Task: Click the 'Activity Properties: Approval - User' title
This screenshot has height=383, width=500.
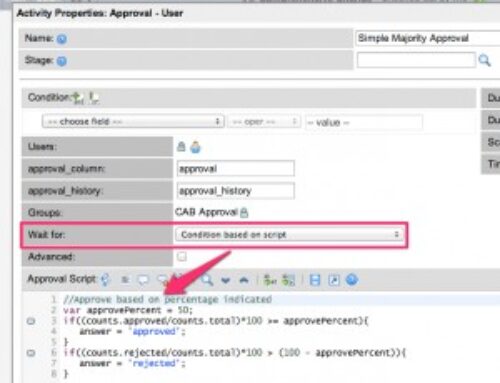Action: coord(100,13)
